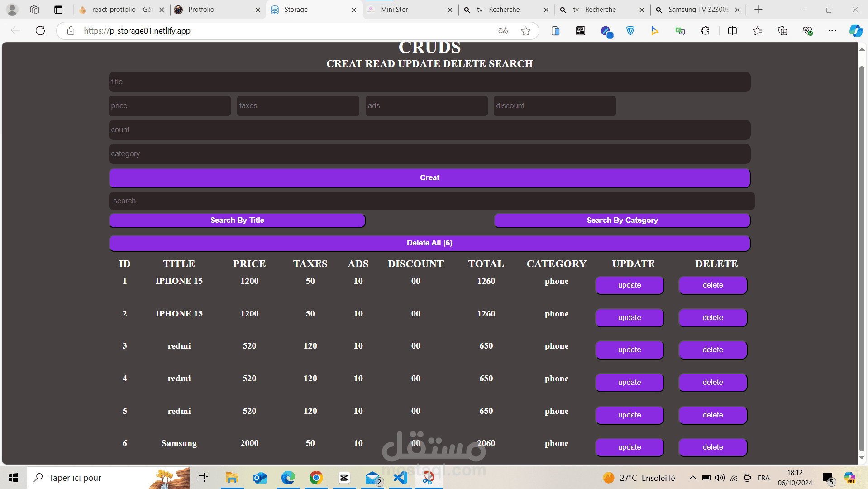Update the first IPHONE 15 row
The height and width of the screenshot is (489, 868).
point(630,285)
